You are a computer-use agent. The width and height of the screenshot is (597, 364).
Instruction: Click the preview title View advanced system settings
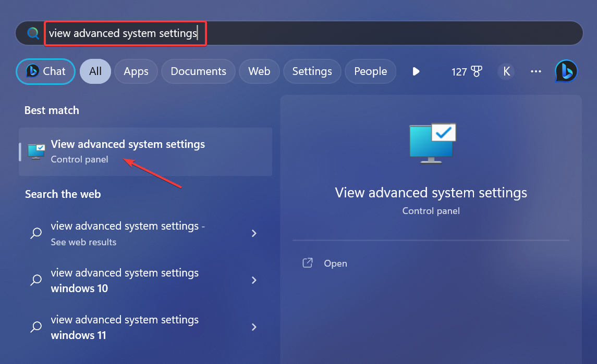[x=431, y=193]
